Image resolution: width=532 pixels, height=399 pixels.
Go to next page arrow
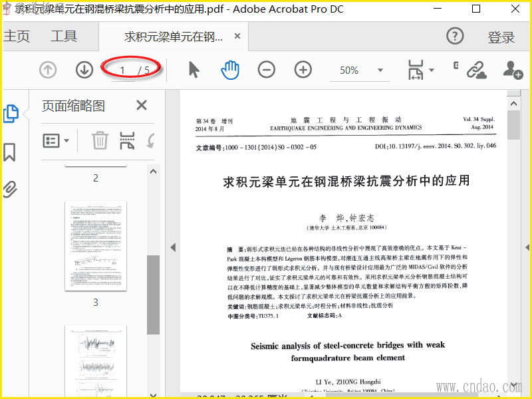coord(84,70)
